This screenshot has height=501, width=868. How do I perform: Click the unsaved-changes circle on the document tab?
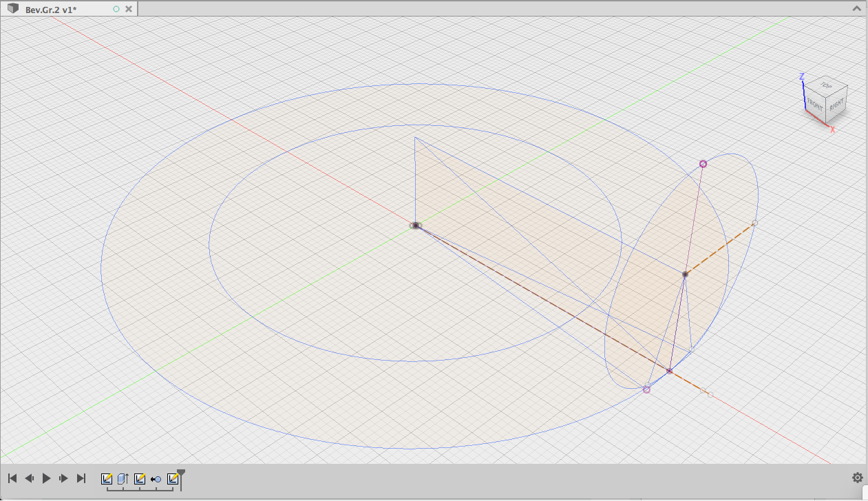(x=116, y=9)
